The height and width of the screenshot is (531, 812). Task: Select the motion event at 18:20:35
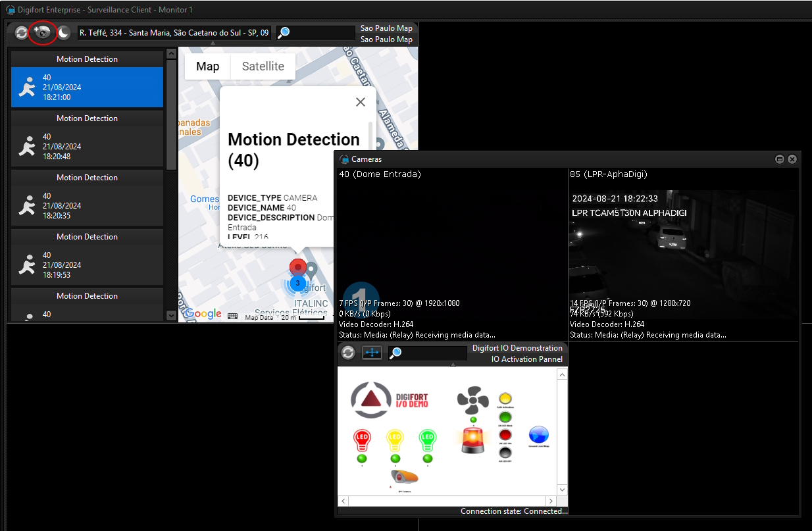click(x=87, y=205)
